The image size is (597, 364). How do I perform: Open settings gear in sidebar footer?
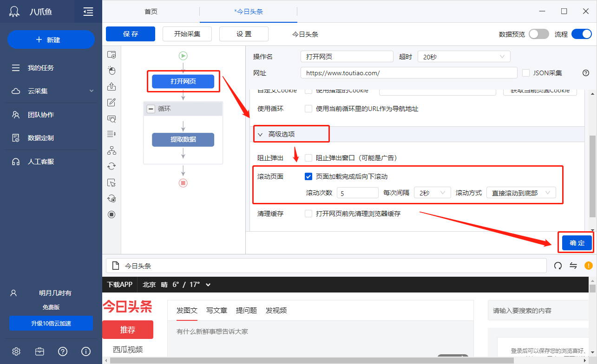(16, 351)
